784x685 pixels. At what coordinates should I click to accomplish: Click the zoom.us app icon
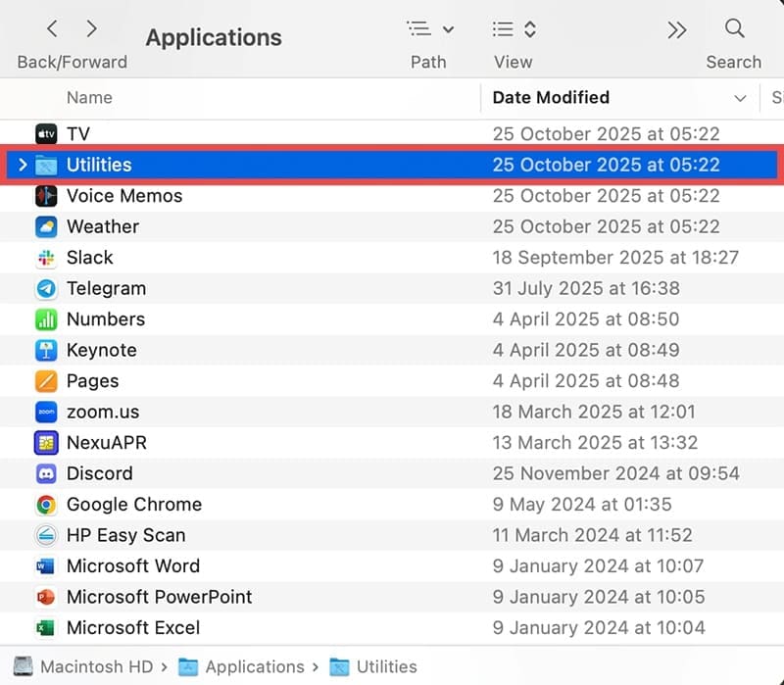tap(46, 412)
